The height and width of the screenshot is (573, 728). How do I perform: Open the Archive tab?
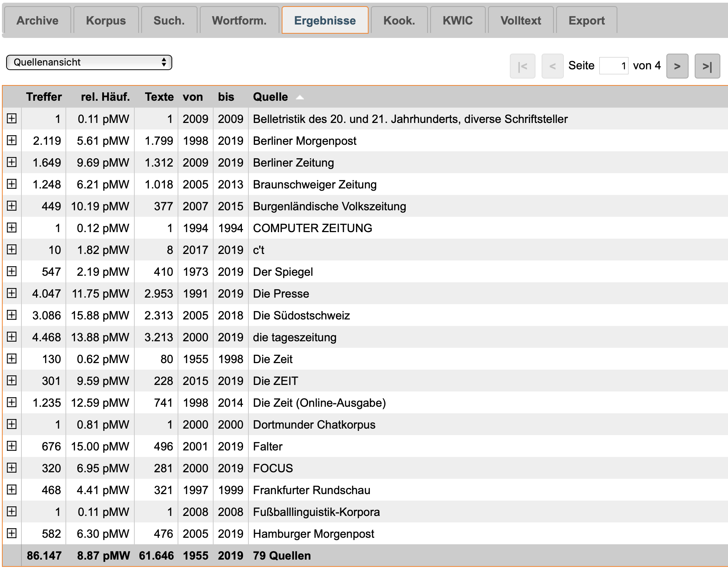[37, 20]
